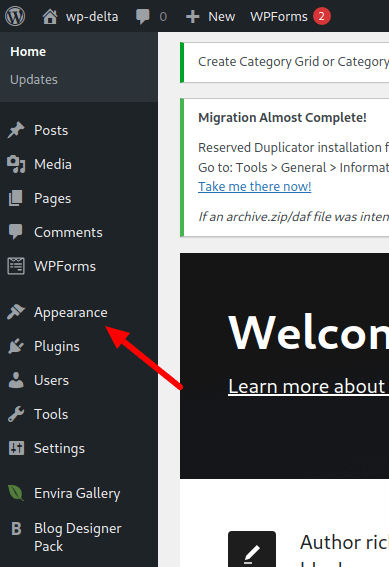This screenshot has width=389, height=567.
Task: Open WPForms in the admin bar
Action: [279, 17]
